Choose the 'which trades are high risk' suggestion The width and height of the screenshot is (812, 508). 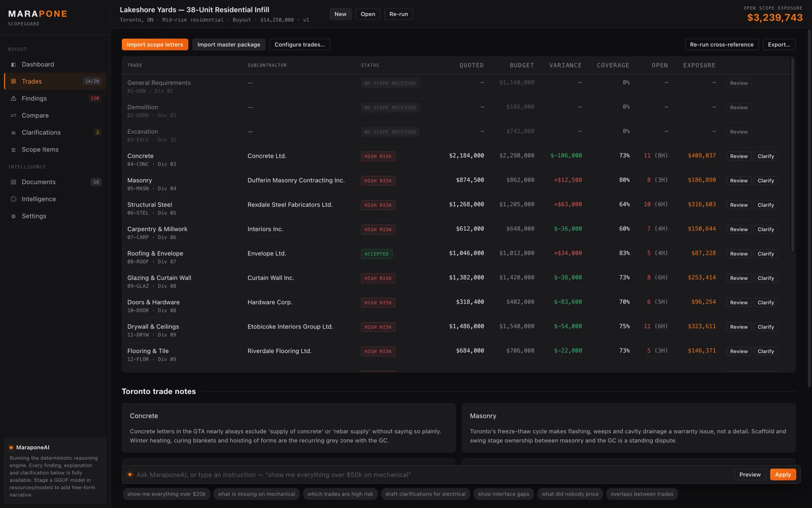pos(340,494)
